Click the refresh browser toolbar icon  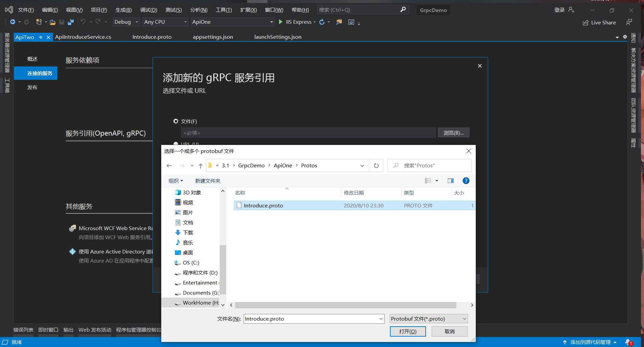point(322,22)
